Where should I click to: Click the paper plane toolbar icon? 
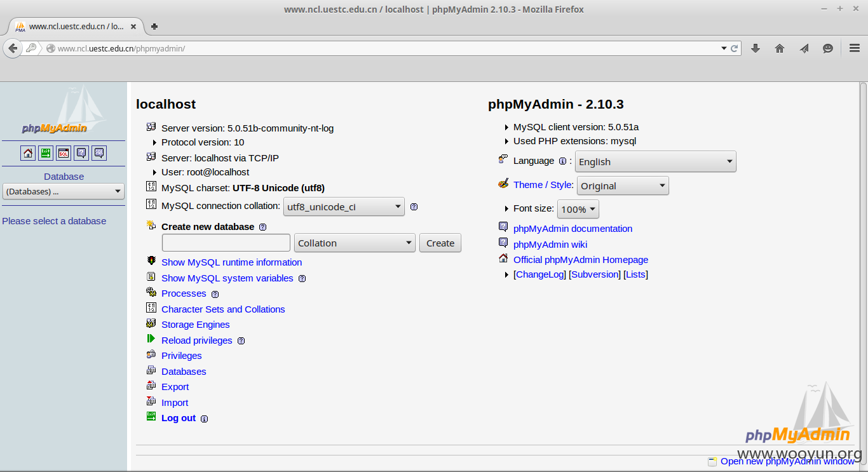804,48
